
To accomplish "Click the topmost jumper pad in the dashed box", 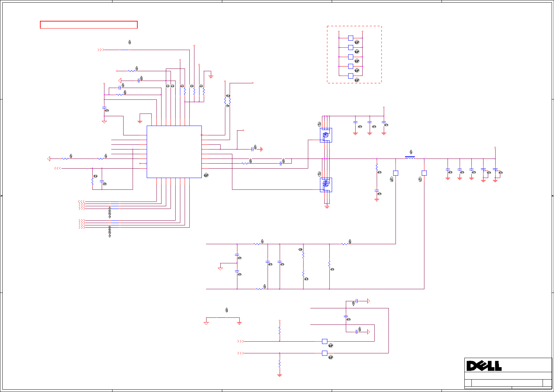I will click(x=351, y=38).
